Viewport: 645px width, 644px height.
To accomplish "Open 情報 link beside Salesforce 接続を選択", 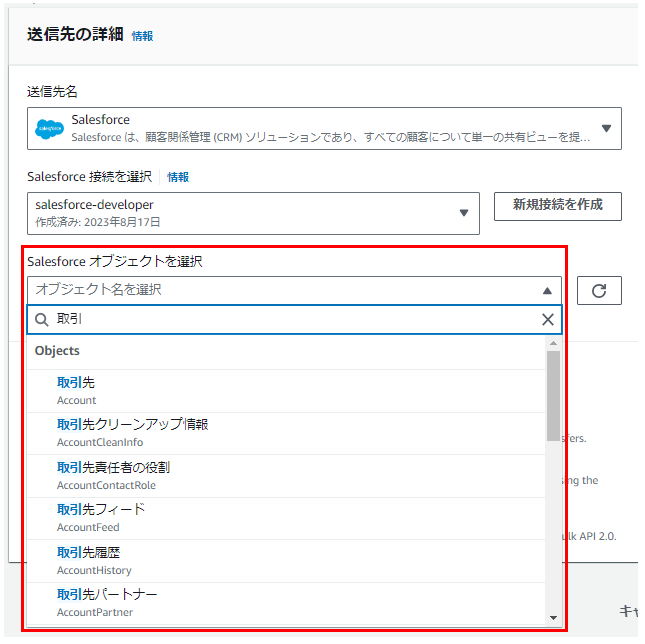I will coord(178,177).
